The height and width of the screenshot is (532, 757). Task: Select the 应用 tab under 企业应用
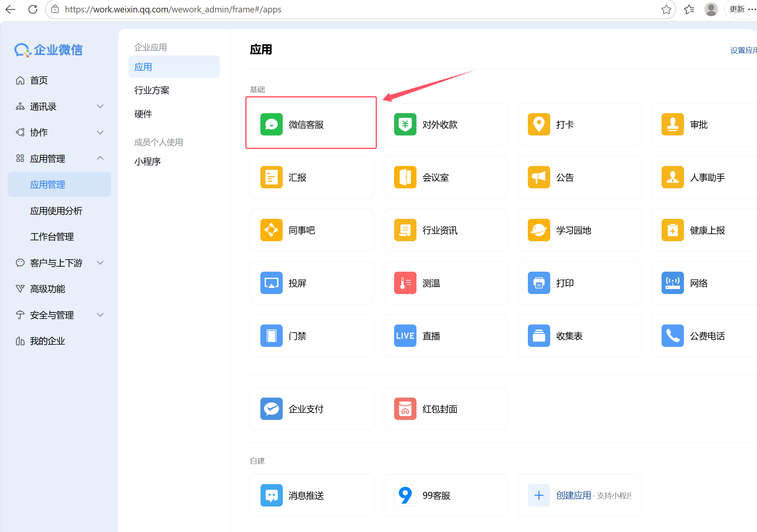point(174,67)
